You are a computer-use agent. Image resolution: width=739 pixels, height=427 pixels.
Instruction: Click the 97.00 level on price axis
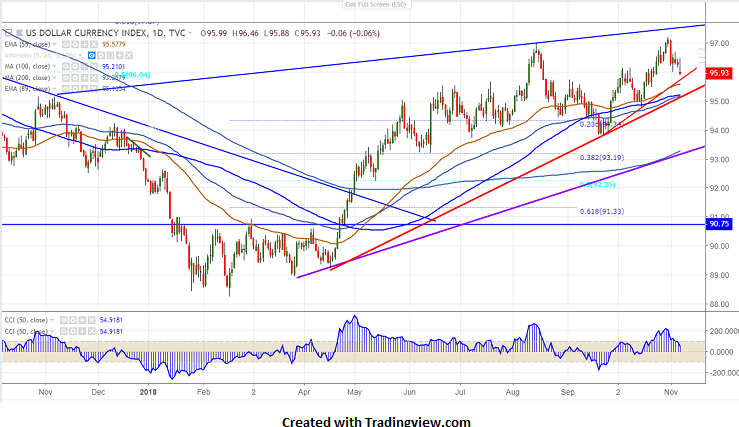[720, 43]
